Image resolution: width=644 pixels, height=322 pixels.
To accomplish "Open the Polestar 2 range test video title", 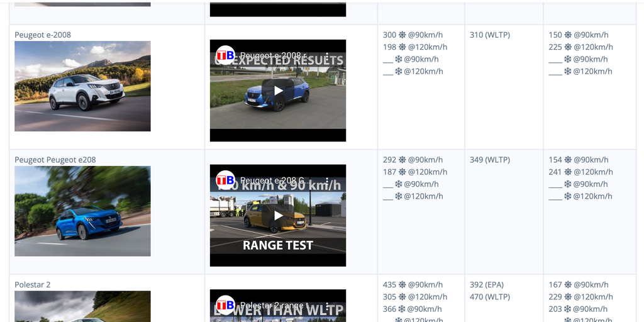I will (x=275, y=305).
